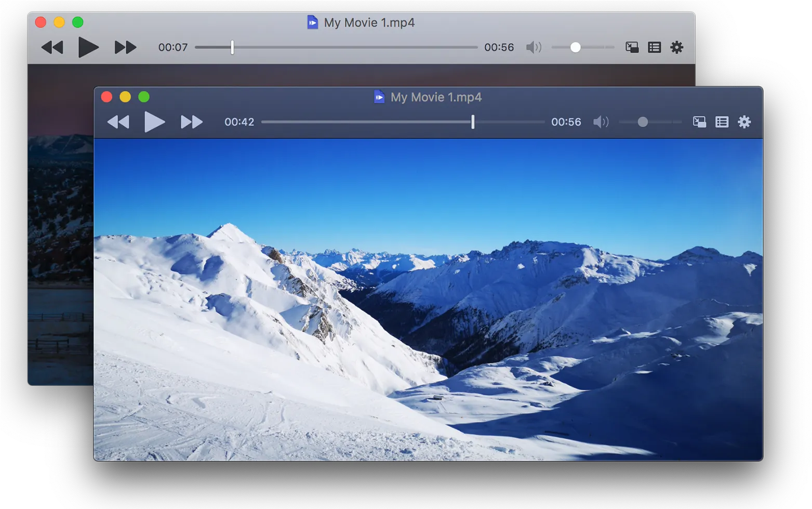
Task: Open settings gear in back window
Action: coord(676,47)
